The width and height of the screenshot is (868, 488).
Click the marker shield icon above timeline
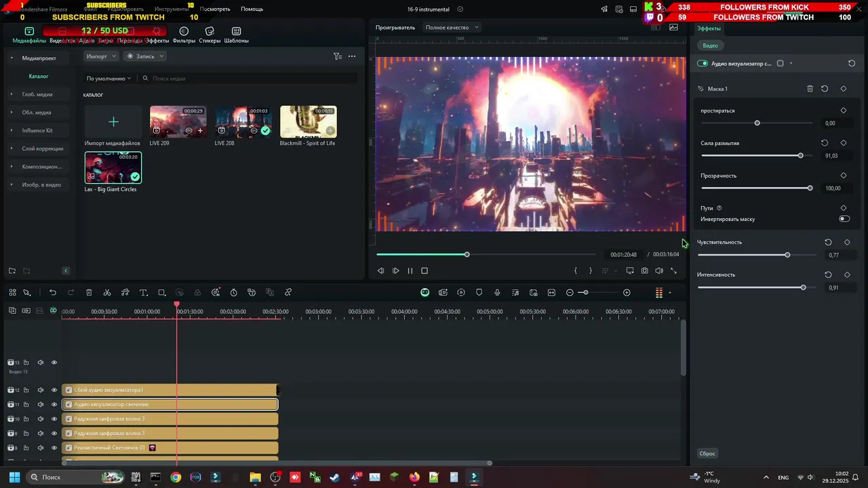[479, 293]
